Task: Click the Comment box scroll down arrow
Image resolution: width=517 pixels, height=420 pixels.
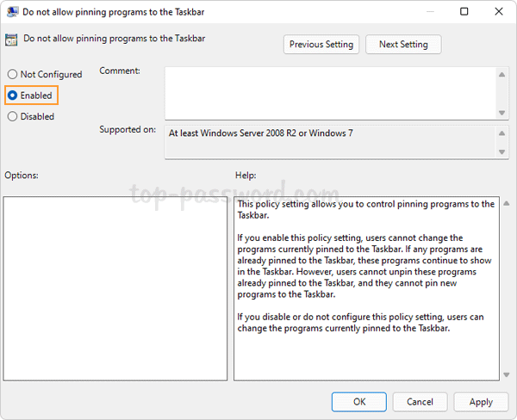Action: (502, 112)
